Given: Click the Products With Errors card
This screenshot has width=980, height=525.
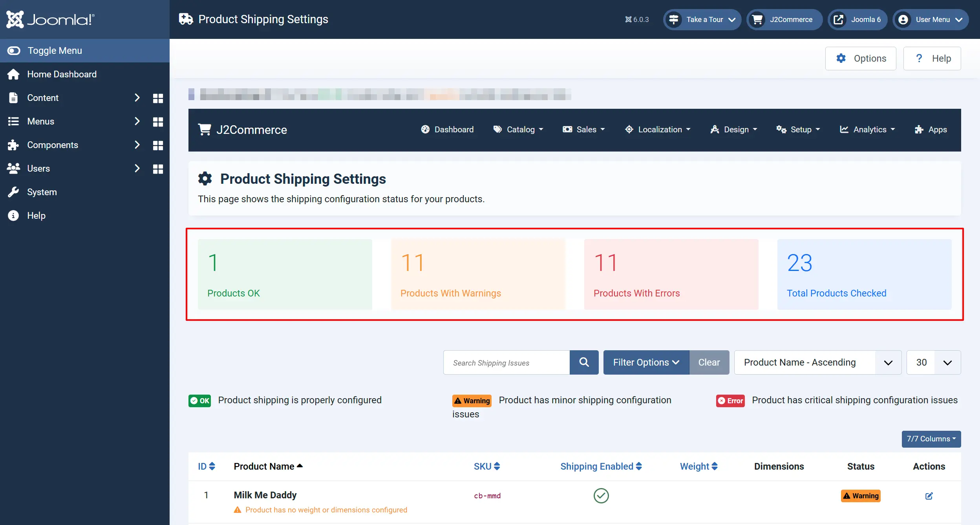Looking at the screenshot, I should pos(671,274).
